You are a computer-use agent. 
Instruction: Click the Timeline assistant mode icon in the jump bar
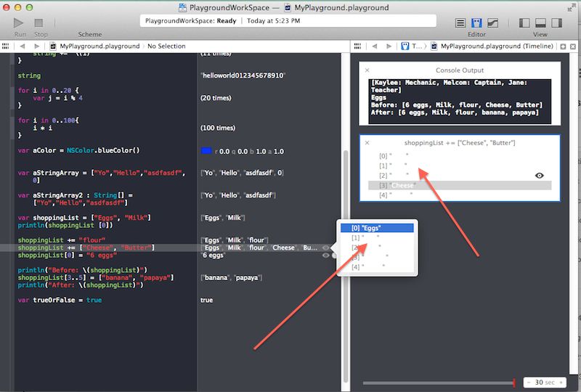(405, 46)
